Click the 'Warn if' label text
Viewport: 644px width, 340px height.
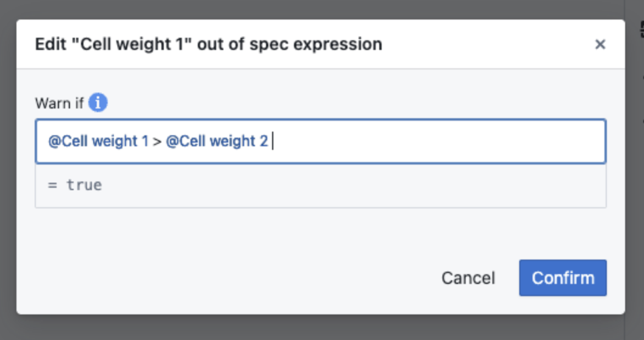tap(59, 103)
